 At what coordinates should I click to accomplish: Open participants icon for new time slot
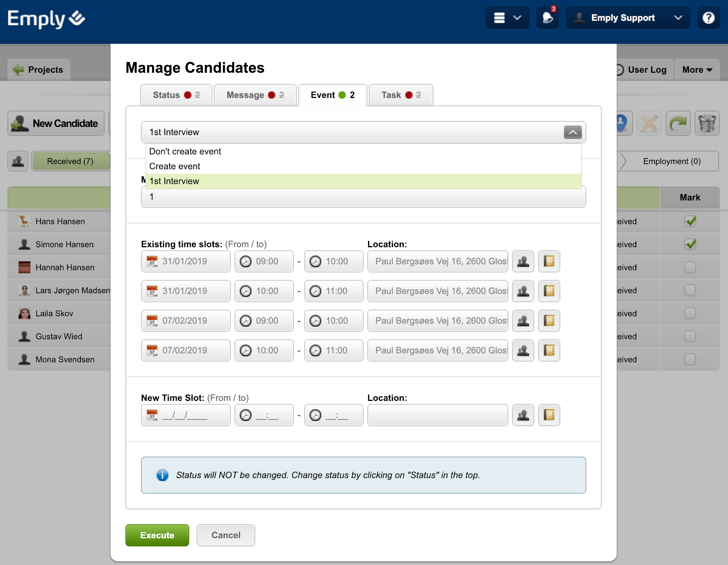pos(523,415)
